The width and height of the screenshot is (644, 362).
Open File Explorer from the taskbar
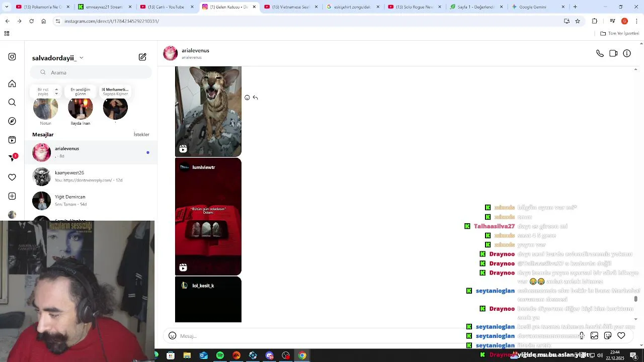[x=187, y=355]
